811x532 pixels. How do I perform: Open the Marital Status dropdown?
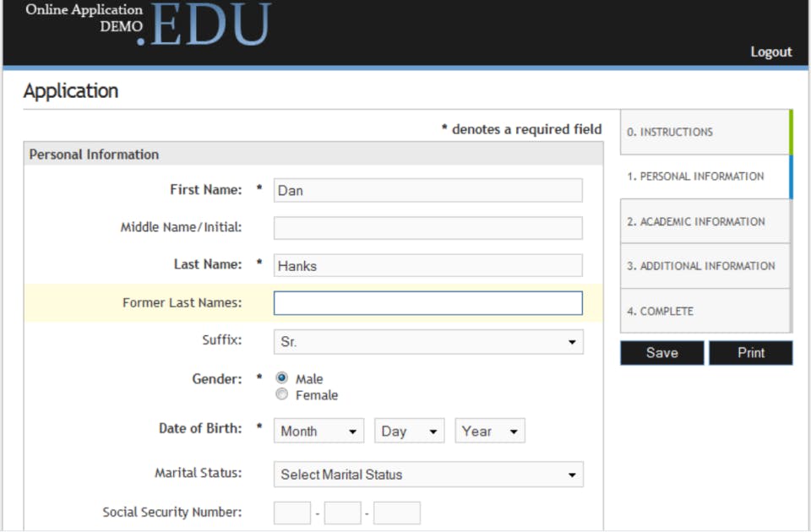pyautogui.click(x=428, y=475)
